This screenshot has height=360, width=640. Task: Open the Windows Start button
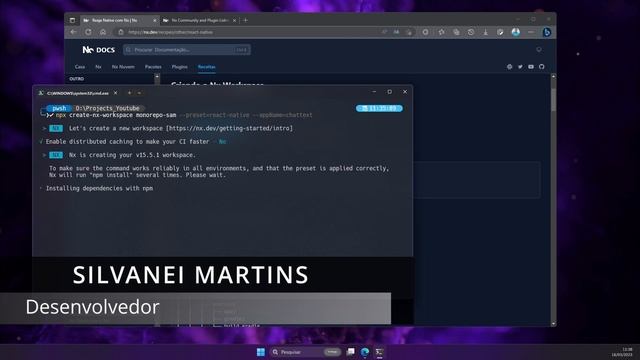coord(260,352)
